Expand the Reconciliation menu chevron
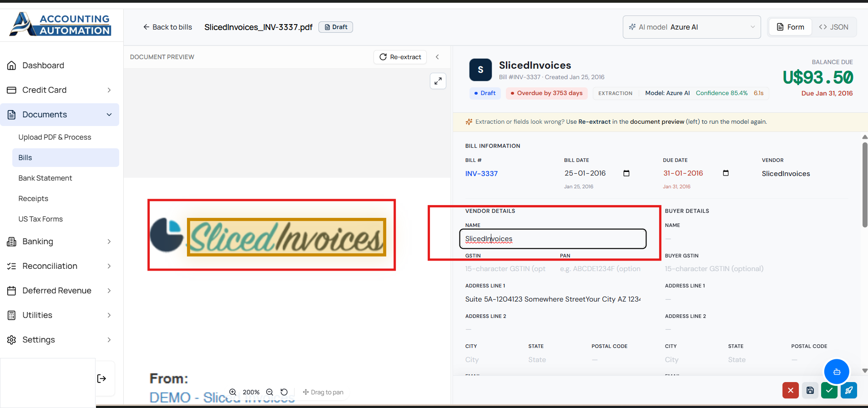Screen dimensions: 868x408 click(109, 266)
